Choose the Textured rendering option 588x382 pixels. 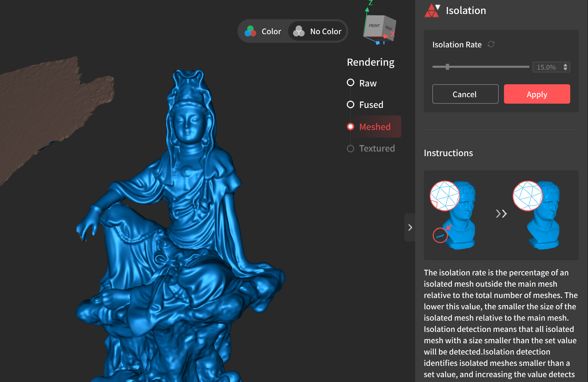[x=351, y=149]
